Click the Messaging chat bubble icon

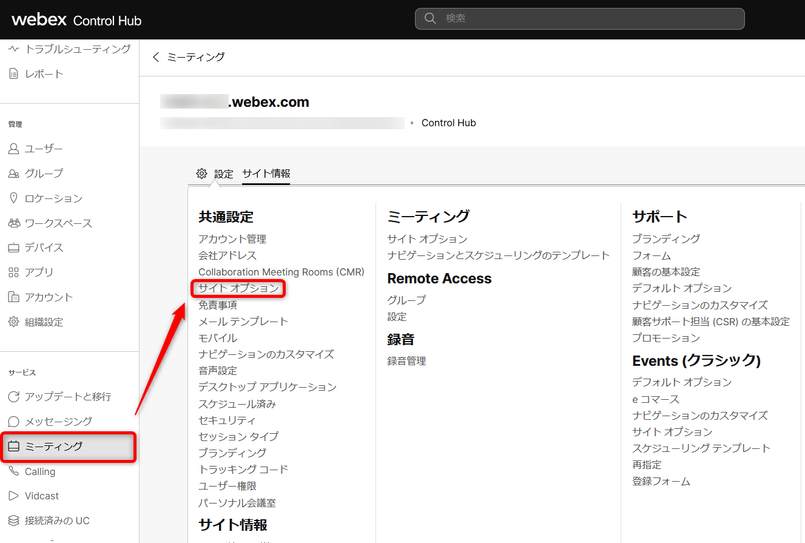tap(14, 422)
